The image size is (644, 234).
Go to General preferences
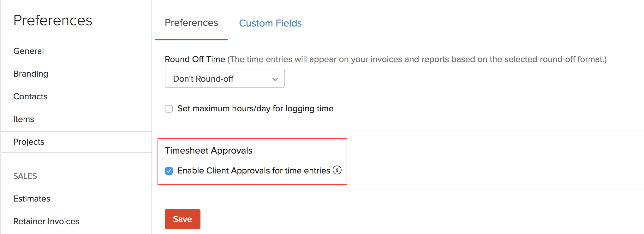tap(28, 51)
